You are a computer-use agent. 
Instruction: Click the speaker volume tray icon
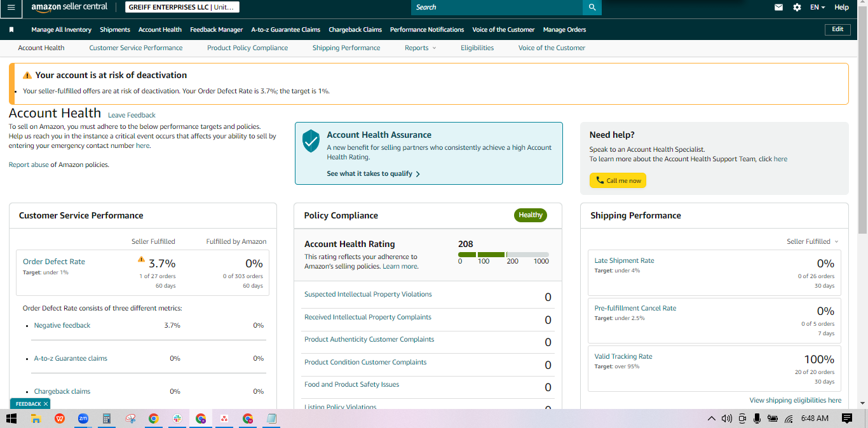tap(726, 418)
